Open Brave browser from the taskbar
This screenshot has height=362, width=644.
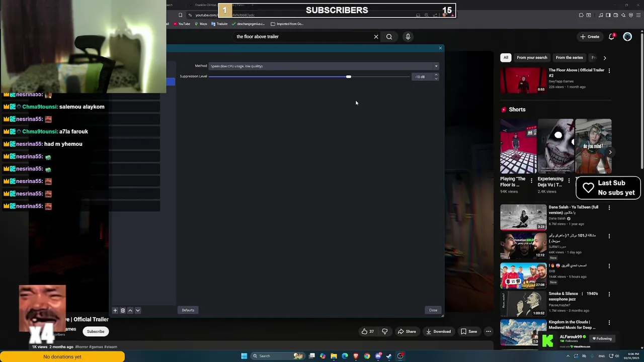coord(356,356)
